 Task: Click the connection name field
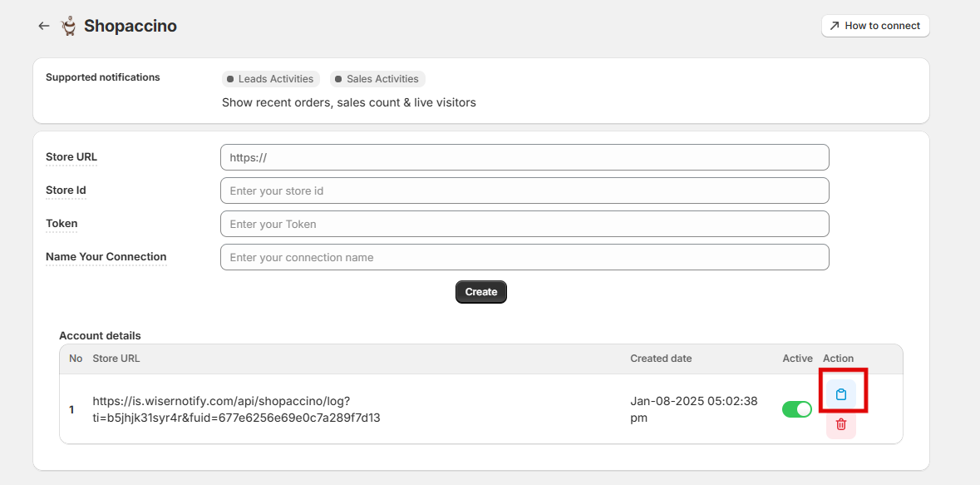tap(524, 256)
